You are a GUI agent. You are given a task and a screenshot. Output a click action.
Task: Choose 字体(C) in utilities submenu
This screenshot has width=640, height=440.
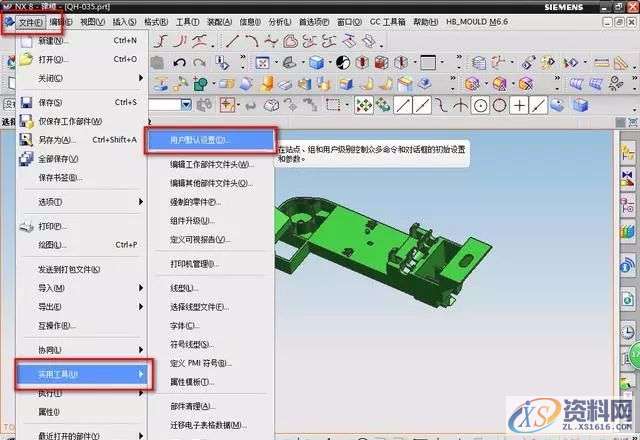point(211,326)
